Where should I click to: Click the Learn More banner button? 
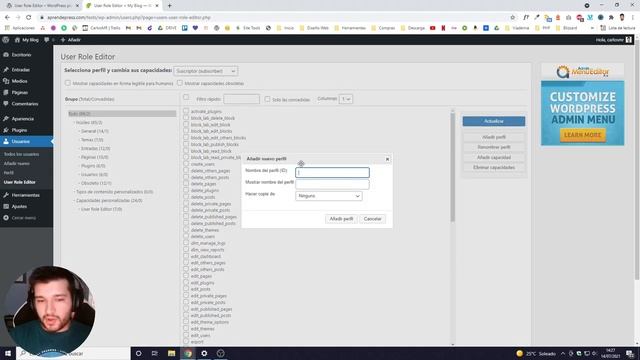point(582,135)
